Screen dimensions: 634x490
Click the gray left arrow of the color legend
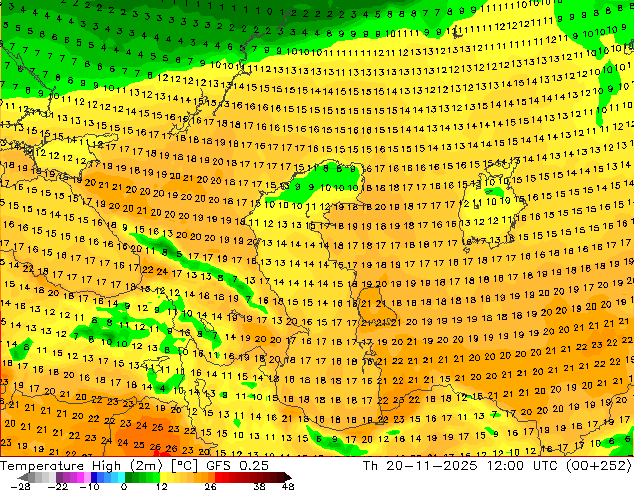(23, 477)
